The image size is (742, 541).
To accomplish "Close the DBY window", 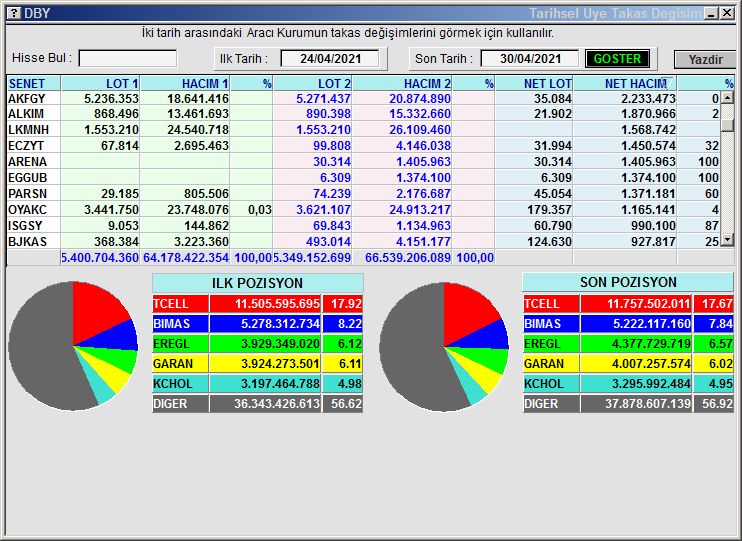I will coord(727,13).
